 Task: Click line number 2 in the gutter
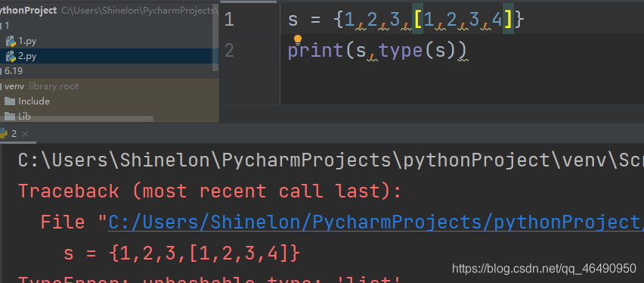(229, 51)
